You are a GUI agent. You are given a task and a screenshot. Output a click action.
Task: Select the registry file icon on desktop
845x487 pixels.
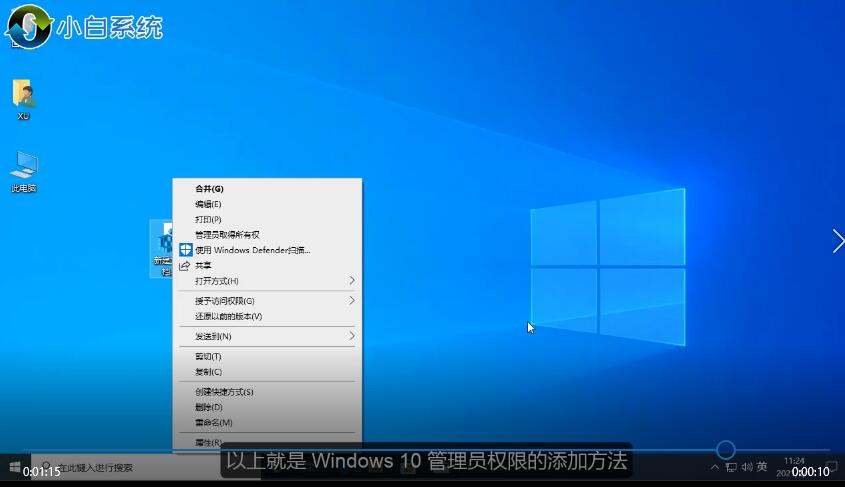[x=162, y=245]
